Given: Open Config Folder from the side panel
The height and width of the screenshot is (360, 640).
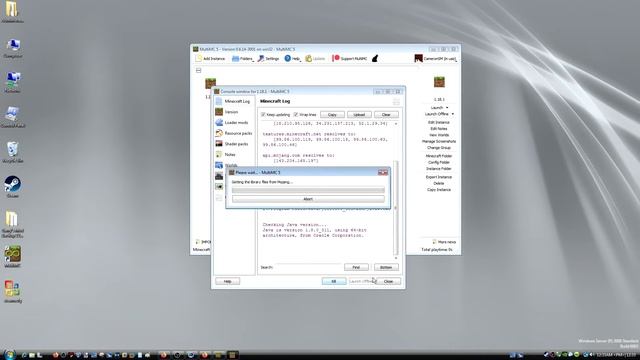Looking at the screenshot, I should click(x=439, y=162).
